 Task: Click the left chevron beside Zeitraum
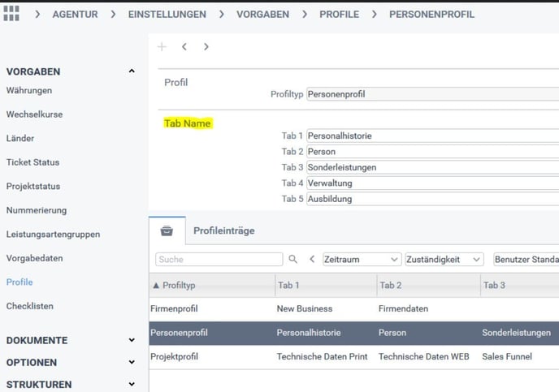[x=312, y=260]
